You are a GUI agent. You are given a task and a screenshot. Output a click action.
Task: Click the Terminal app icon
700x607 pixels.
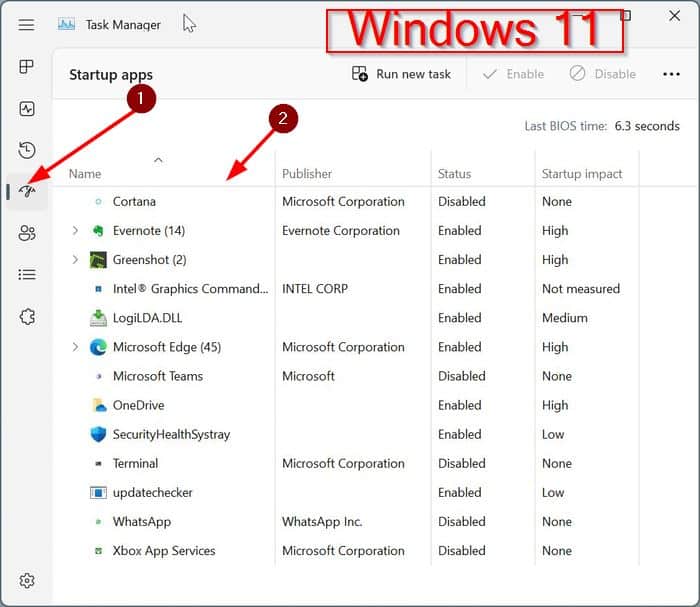coord(99,464)
